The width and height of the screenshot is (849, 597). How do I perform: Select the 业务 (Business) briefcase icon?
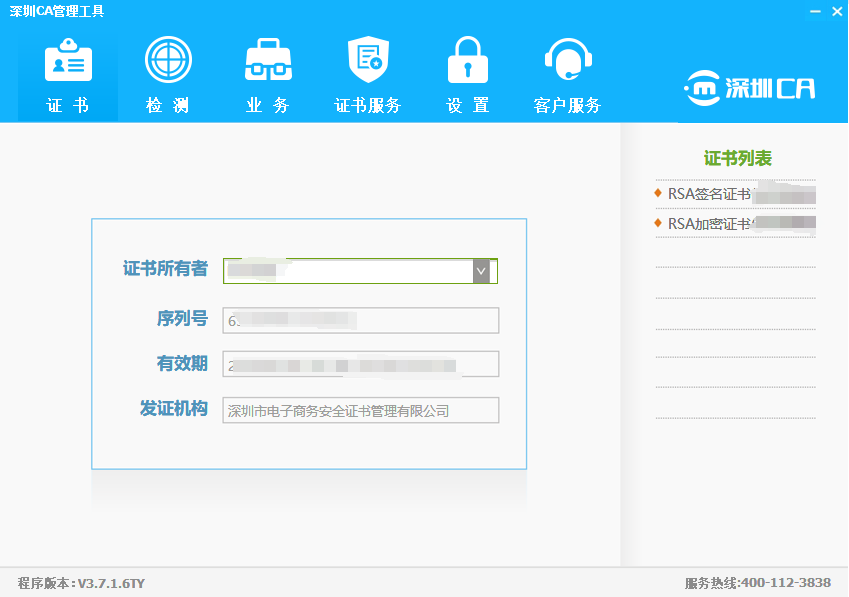[268, 60]
